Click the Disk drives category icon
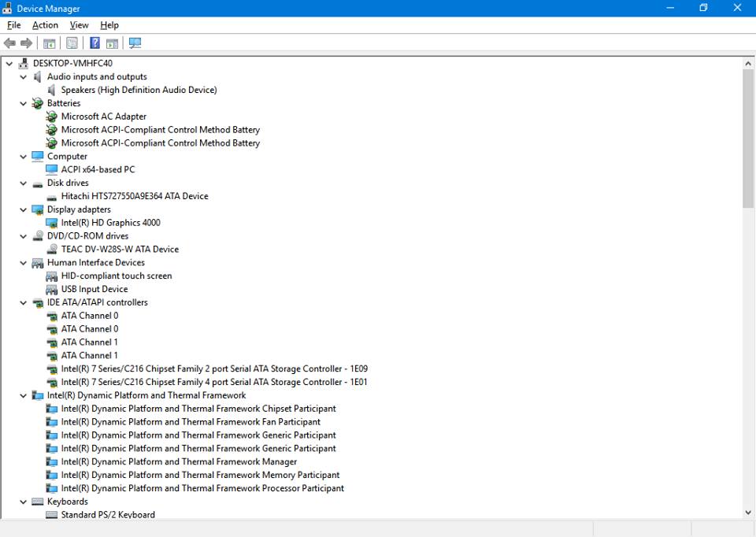Image resolution: width=756 pixels, height=537 pixels. [38, 183]
